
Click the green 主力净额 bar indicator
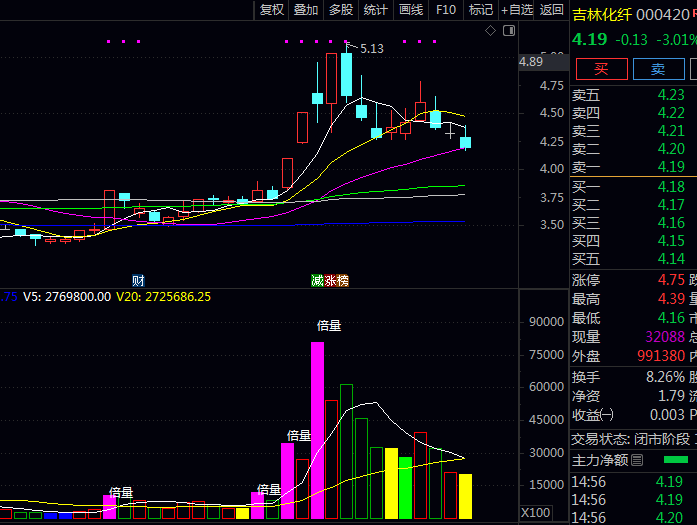676,460
